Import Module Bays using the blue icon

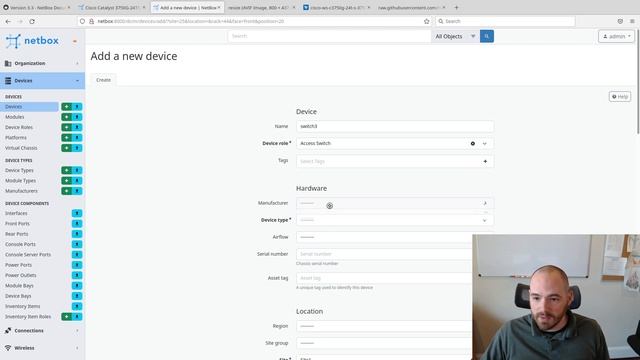[77, 286]
